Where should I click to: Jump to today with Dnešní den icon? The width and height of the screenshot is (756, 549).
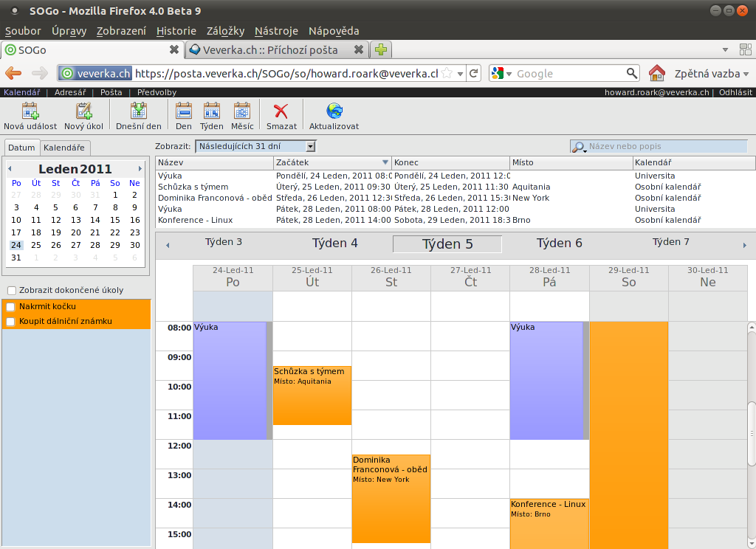click(x=138, y=111)
